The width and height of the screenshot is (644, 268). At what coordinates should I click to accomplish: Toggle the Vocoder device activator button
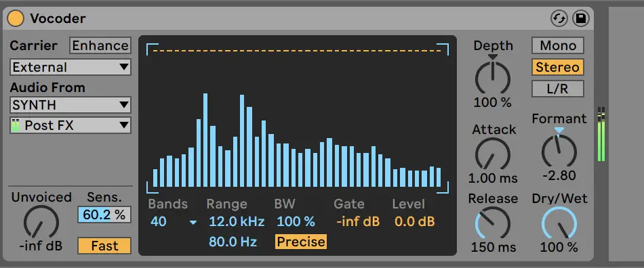pyautogui.click(x=16, y=19)
